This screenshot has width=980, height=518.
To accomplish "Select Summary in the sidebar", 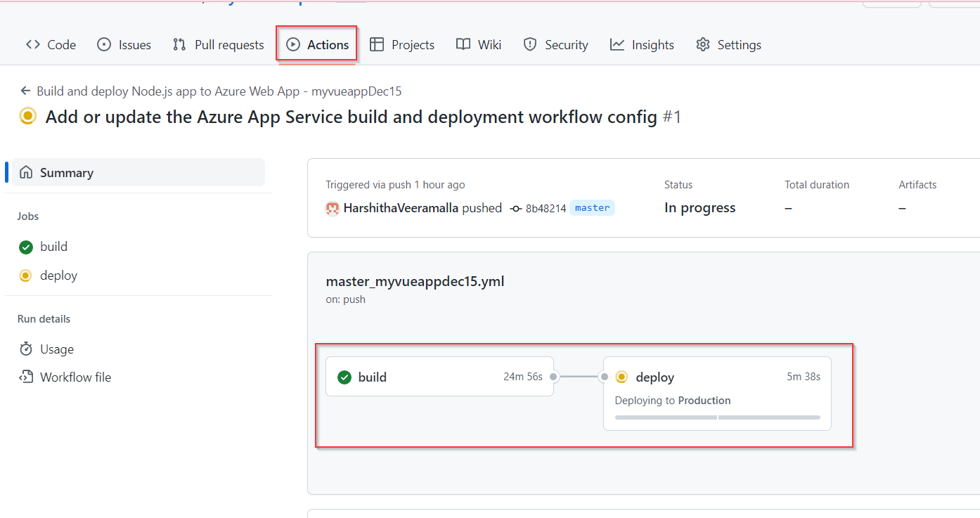I will tap(138, 172).
